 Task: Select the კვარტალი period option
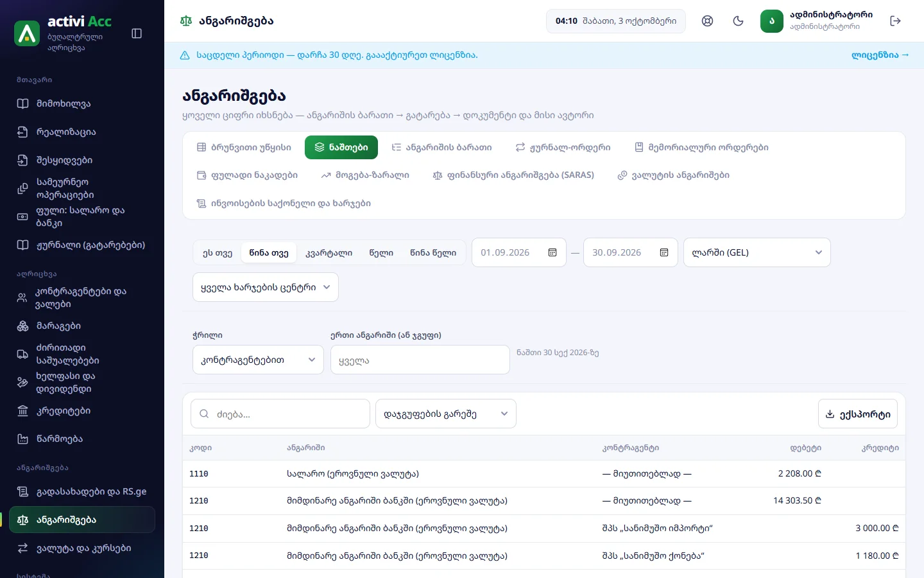click(329, 252)
